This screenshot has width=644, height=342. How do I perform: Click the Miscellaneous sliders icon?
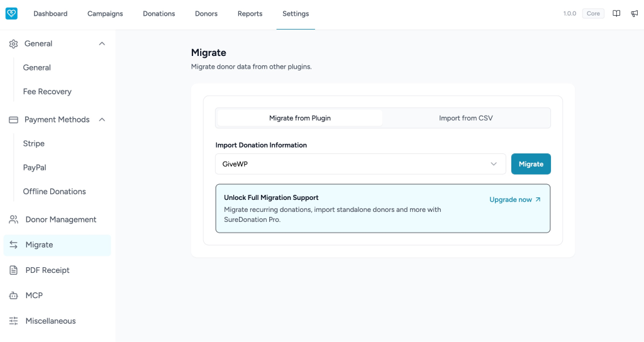14,321
